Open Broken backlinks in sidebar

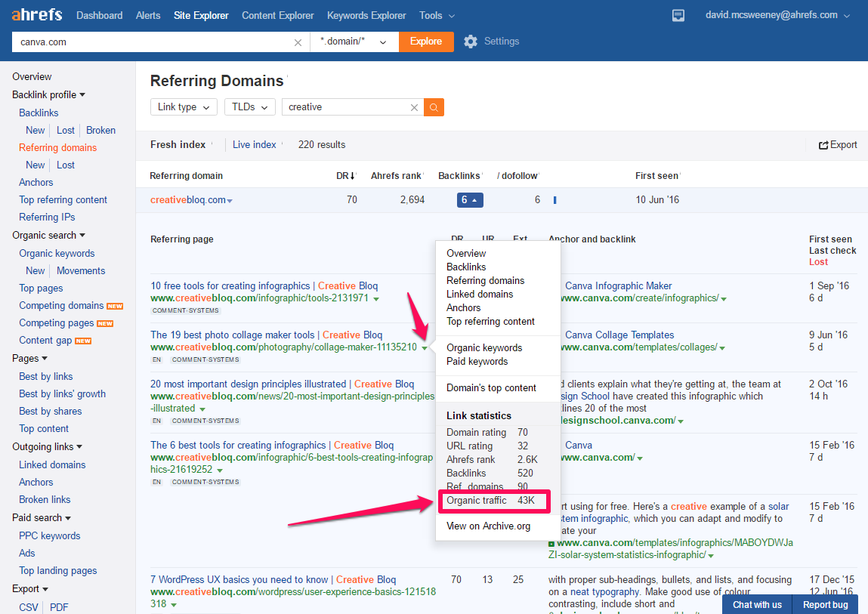[x=100, y=130]
